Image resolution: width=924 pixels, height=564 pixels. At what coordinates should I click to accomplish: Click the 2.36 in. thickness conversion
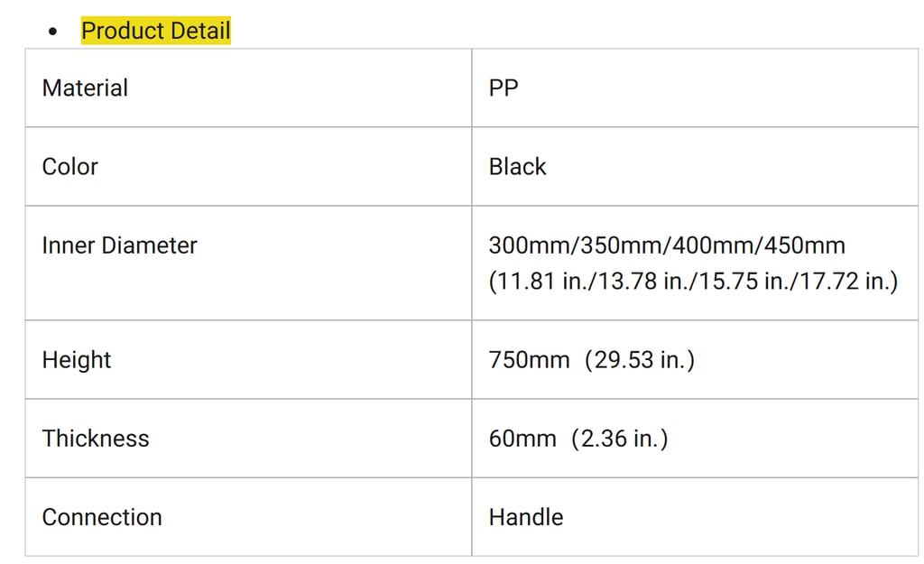tap(619, 439)
